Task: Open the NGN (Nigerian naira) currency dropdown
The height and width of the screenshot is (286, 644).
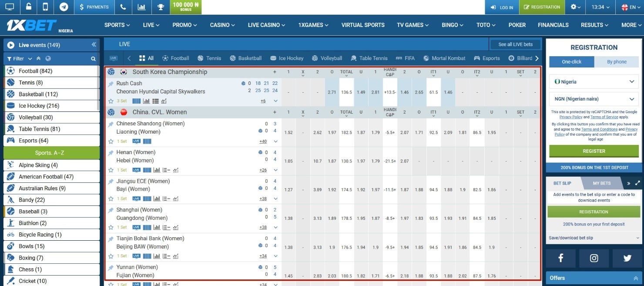Action: tap(594, 99)
